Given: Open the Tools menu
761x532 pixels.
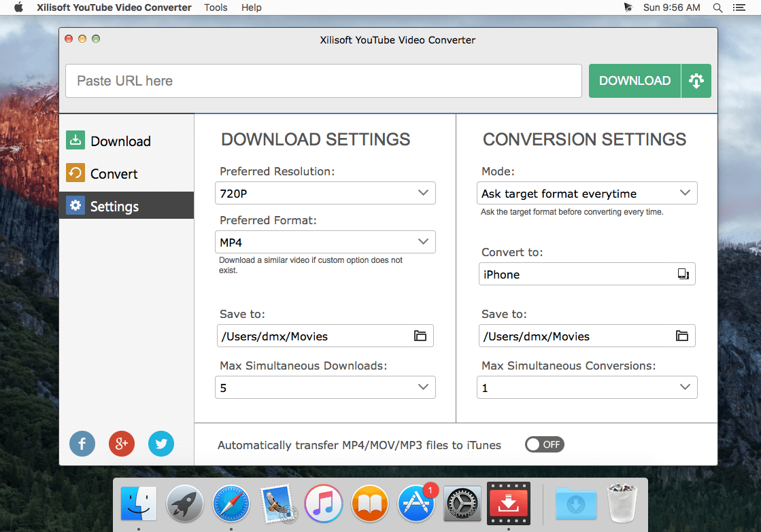Looking at the screenshot, I should coord(216,7).
